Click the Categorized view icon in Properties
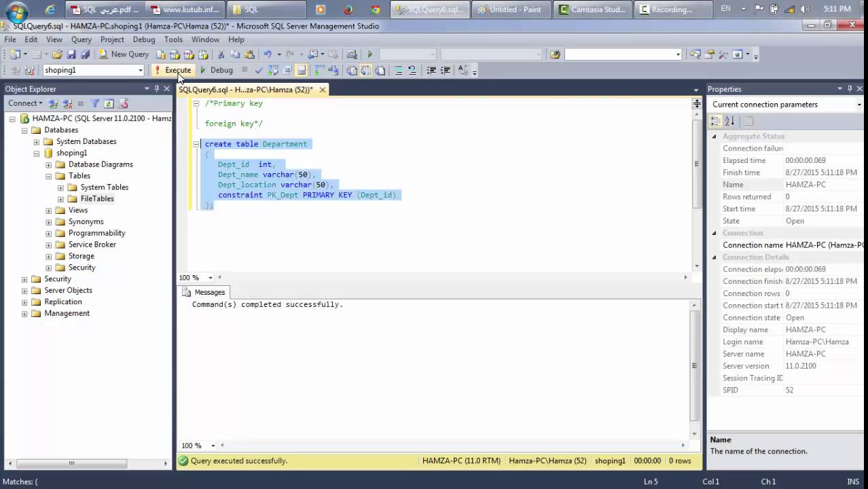This screenshot has width=868, height=489. (x=715, y=121)
